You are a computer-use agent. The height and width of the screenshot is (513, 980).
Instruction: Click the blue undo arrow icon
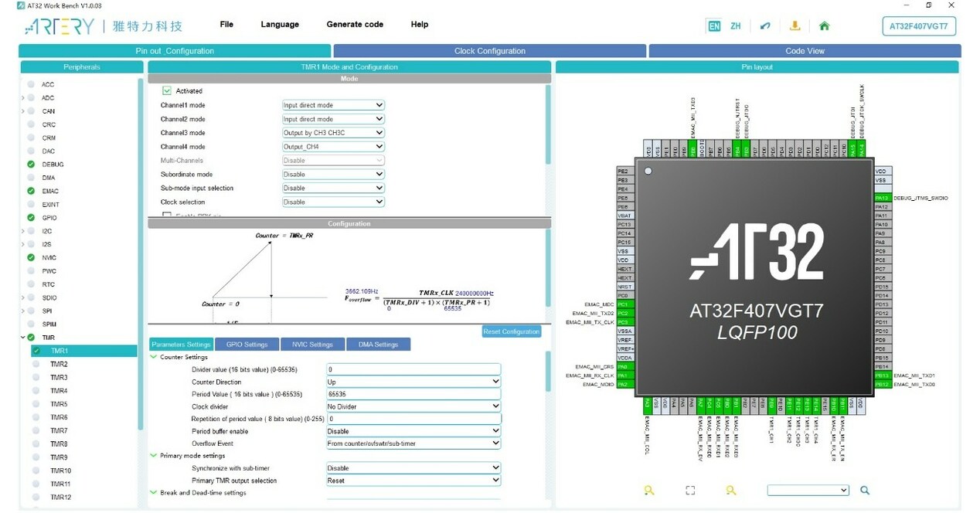point(765,25)
